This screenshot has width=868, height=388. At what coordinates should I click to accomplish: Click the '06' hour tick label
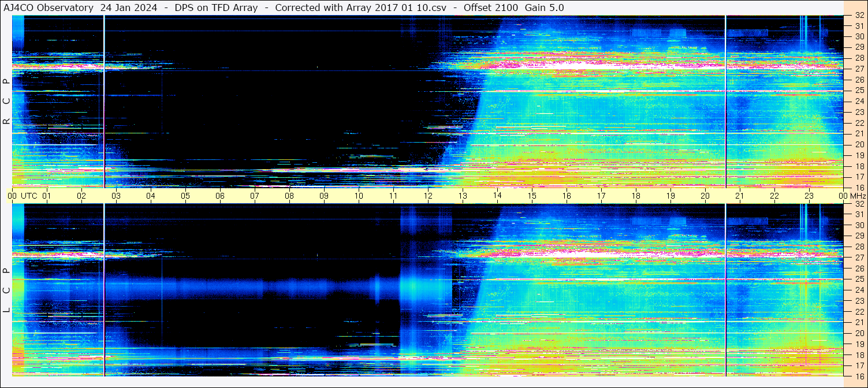pyautogui.click(x=220, y=196)
